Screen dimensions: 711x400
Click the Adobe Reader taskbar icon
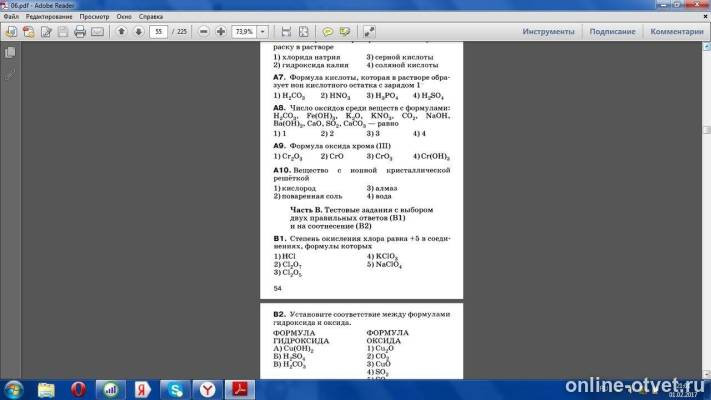240,390
